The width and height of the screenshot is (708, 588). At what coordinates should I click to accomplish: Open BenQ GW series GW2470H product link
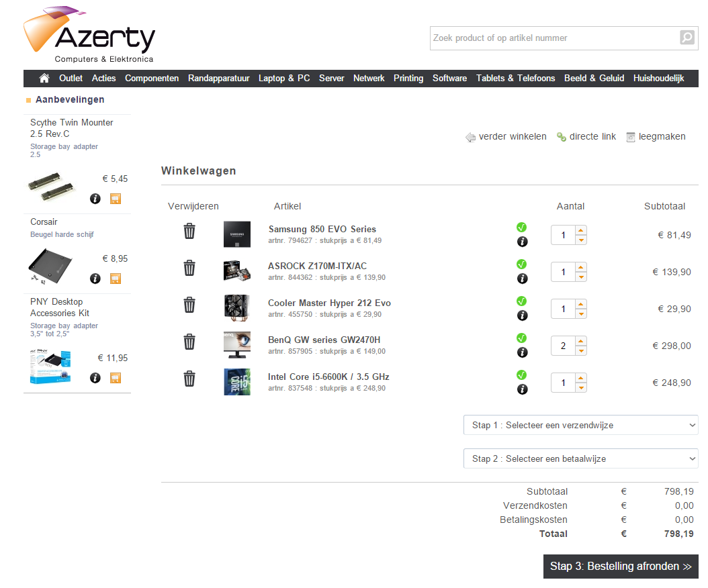324,340
